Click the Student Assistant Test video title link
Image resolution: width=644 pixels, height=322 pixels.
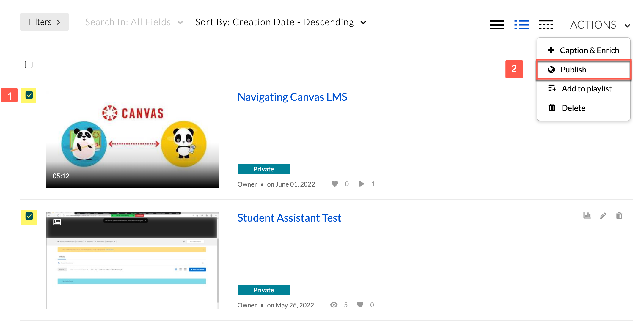pos(289,217)
